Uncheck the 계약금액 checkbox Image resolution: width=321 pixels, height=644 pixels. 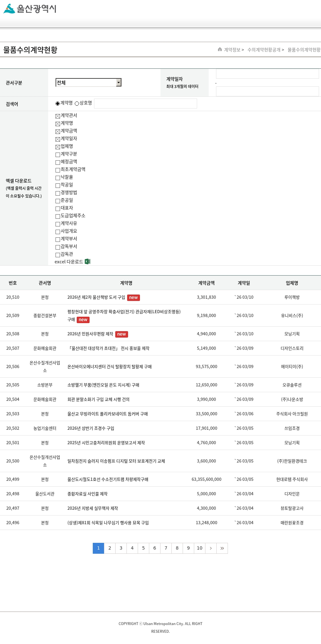tap(58, 131)
